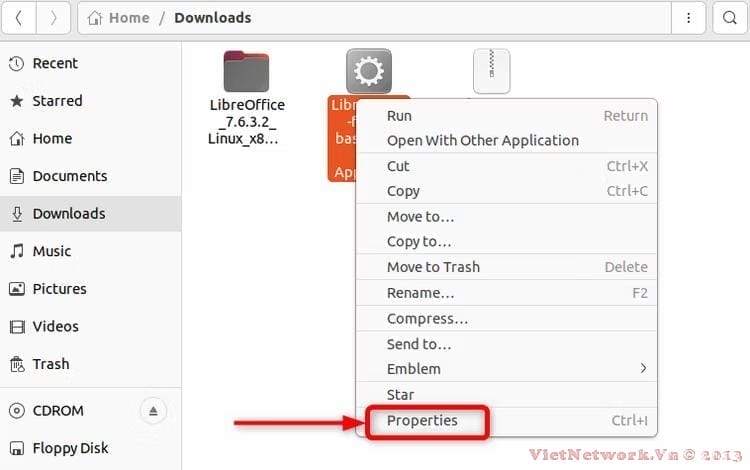
Task: Click Run in the context menu
Action: tap(399, 116)
